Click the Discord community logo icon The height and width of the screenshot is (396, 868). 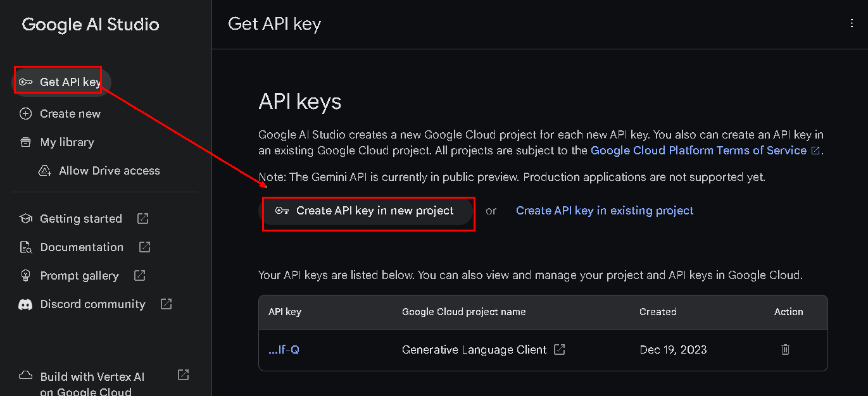[x=25, y=304]
